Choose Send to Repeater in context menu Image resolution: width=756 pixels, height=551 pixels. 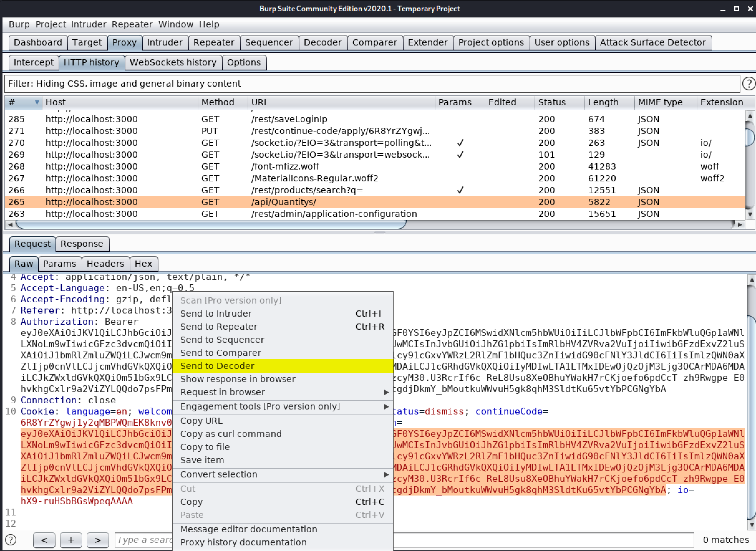click(283, 327)
